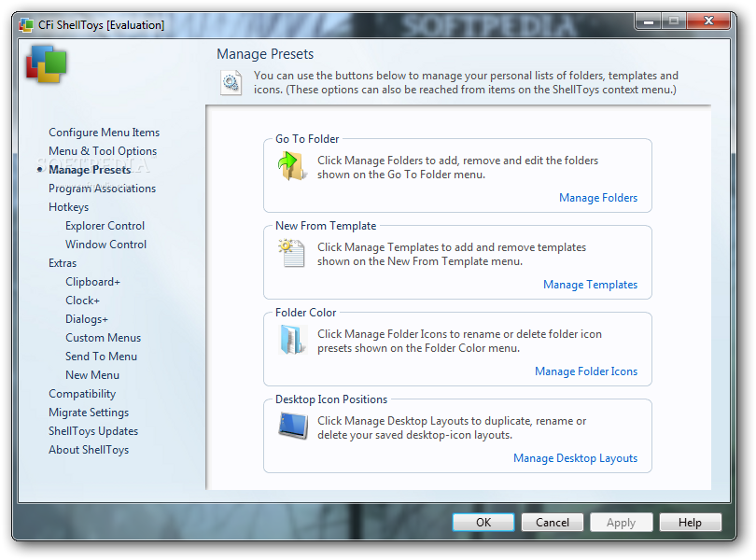Click the New From Template document icon

292,253
